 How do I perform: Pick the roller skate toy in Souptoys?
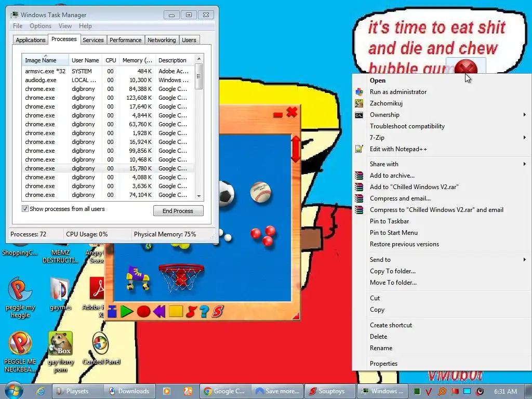click(x=138, y=278)
